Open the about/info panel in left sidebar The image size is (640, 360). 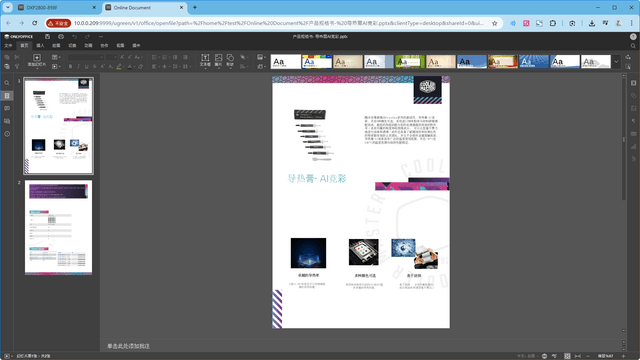(x=7, y=134)
